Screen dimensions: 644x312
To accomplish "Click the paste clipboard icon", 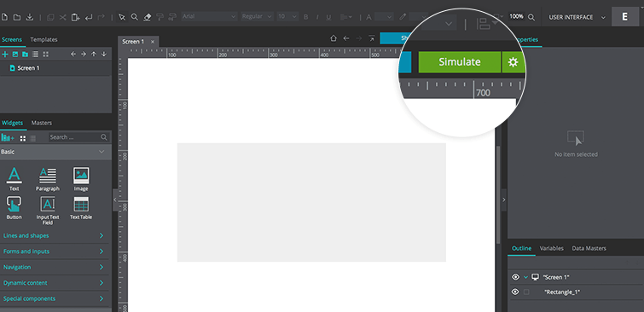I will [75, 17].
